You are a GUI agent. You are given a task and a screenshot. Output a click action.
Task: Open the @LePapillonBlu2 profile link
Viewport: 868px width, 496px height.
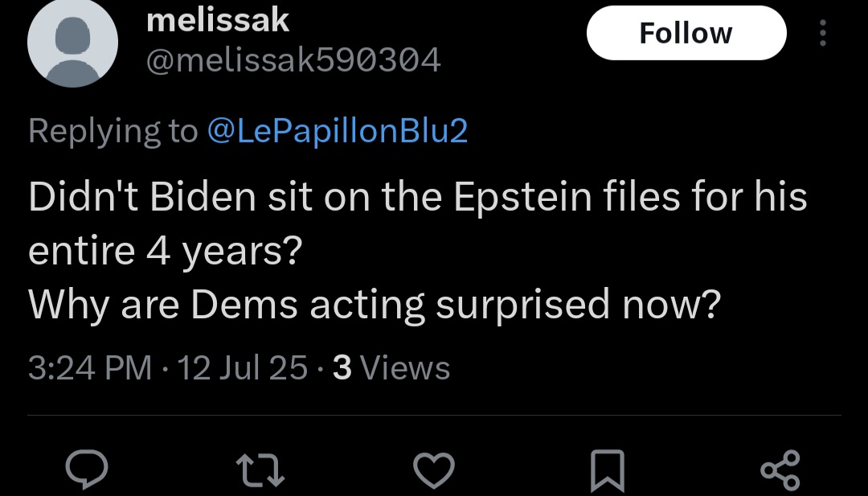[338, 131]
